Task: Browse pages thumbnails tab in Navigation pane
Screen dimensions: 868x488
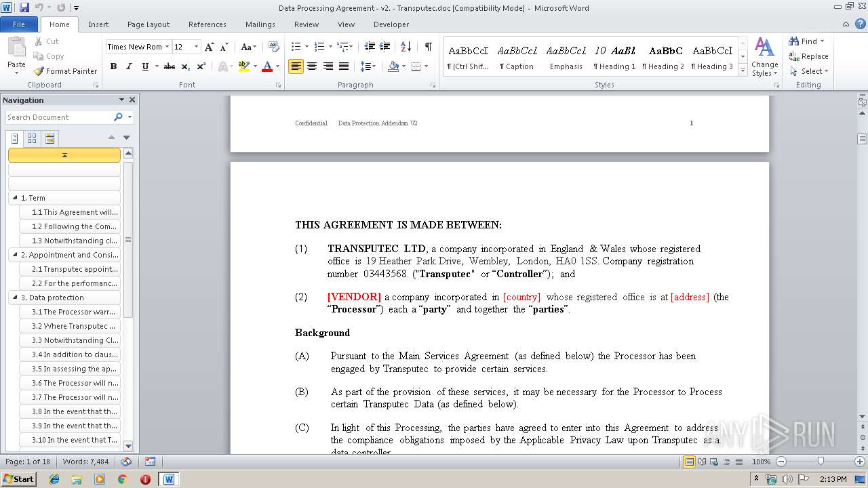Action: (x=32, y=138)
